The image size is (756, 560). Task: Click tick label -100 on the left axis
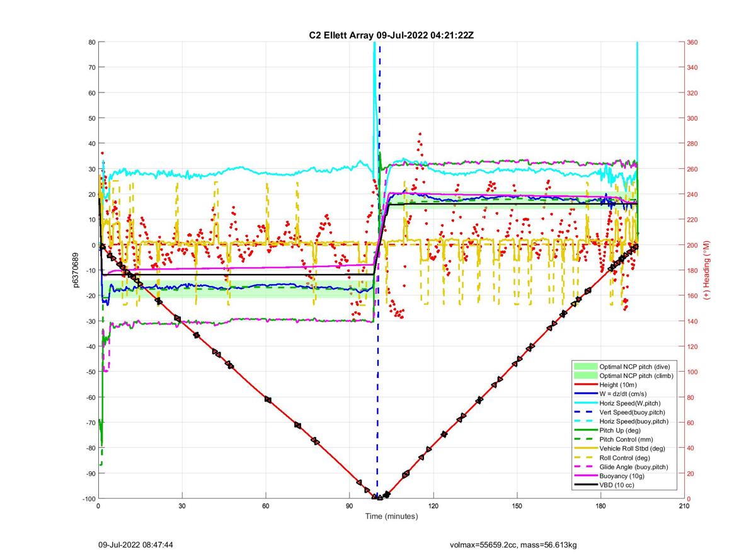(88, 498)
